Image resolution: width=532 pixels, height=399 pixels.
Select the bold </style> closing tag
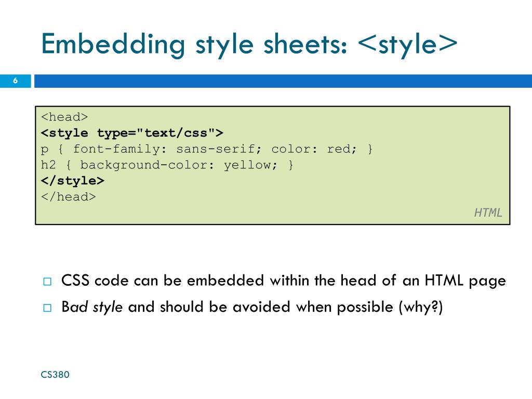[x=73, y=181]
